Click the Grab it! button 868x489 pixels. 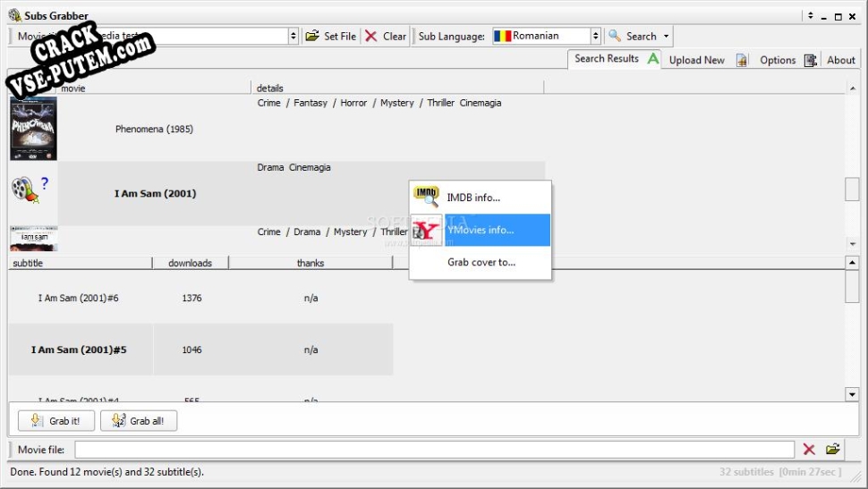(55, 420)
